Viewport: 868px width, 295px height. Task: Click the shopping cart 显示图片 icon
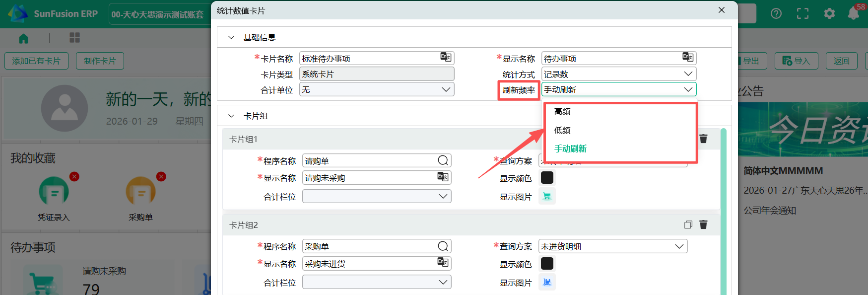click(x=547, y=196)
